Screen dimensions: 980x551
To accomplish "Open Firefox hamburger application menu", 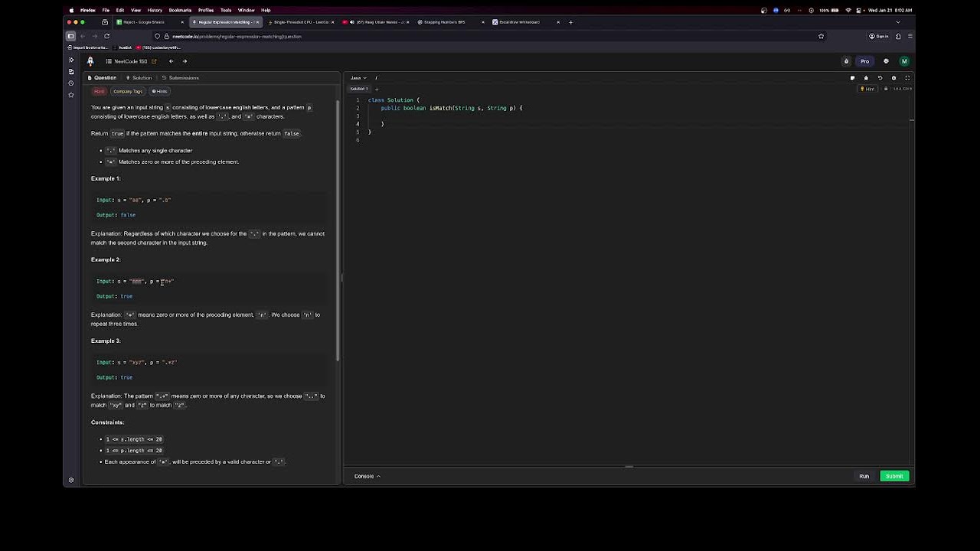I will pyautogui.click(x=910, y=36).
